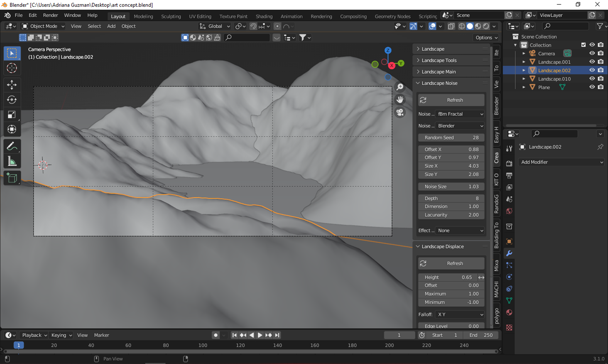Adjust the Noise Size slider field
Screen dimensions: 608x364
point(451,187)
